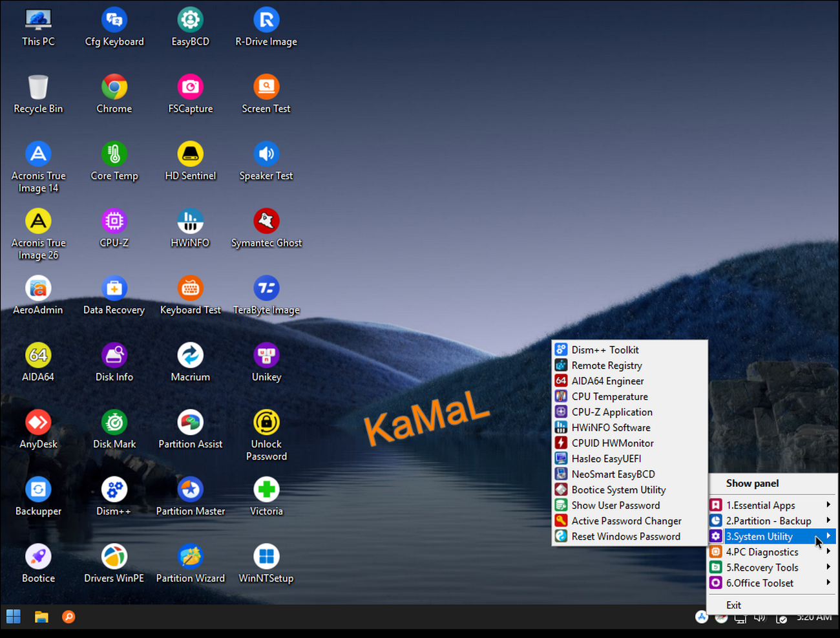Open HWiNFO desktop icon
This screenshot has height=638, width=840.
[x=191, y=229]
